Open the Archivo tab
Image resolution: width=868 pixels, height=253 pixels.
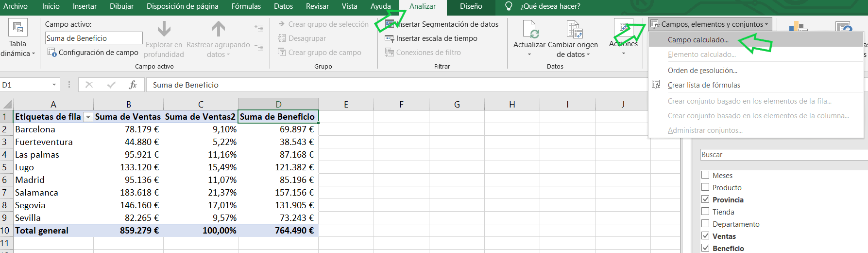pos(16,6)
